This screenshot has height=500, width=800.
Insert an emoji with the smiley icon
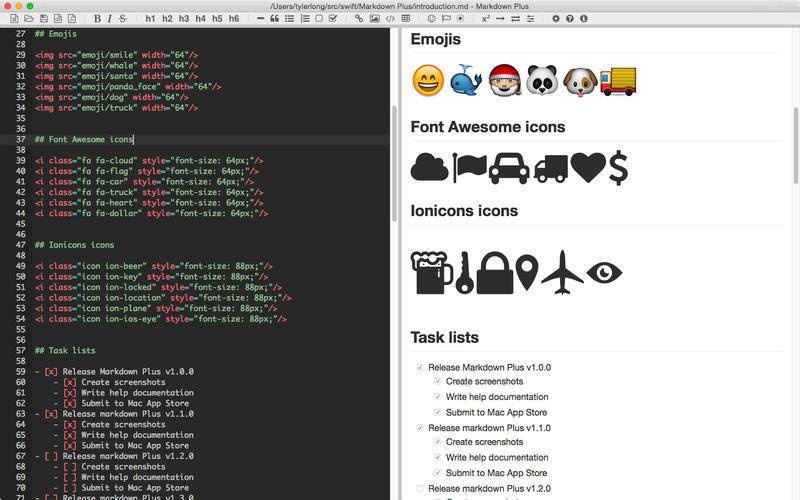click(x=432, y=18)
